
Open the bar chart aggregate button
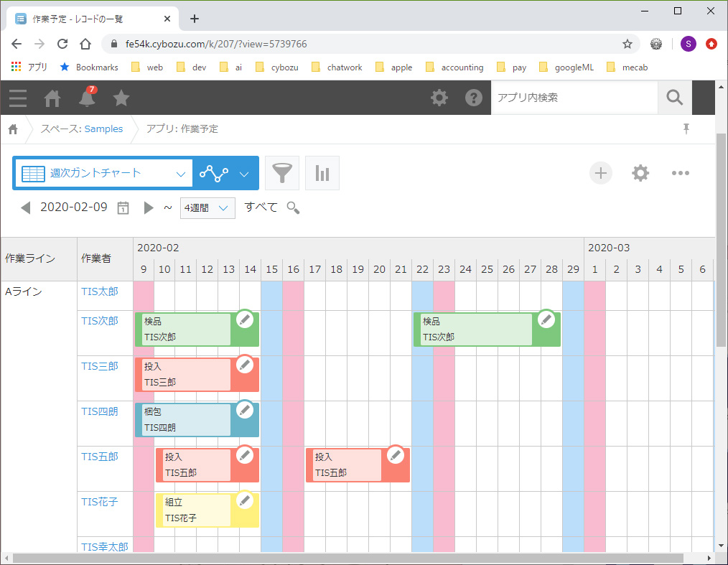click(322, 173)
